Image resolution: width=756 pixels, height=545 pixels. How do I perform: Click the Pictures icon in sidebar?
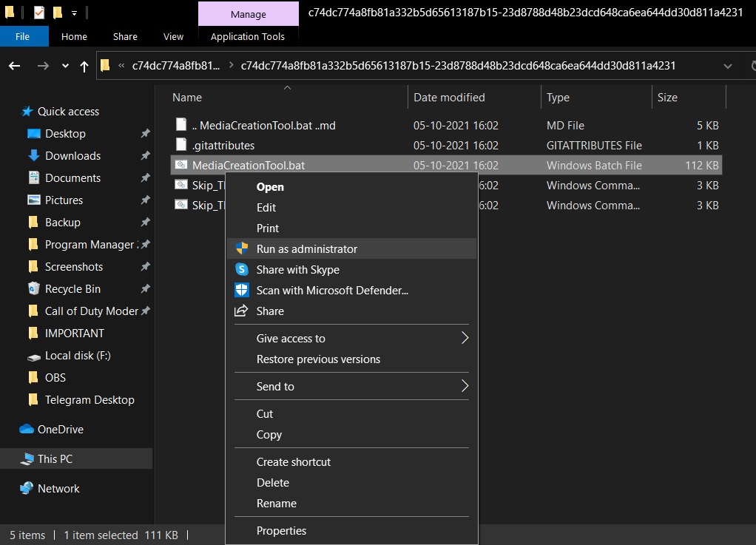tap(34, 200)
